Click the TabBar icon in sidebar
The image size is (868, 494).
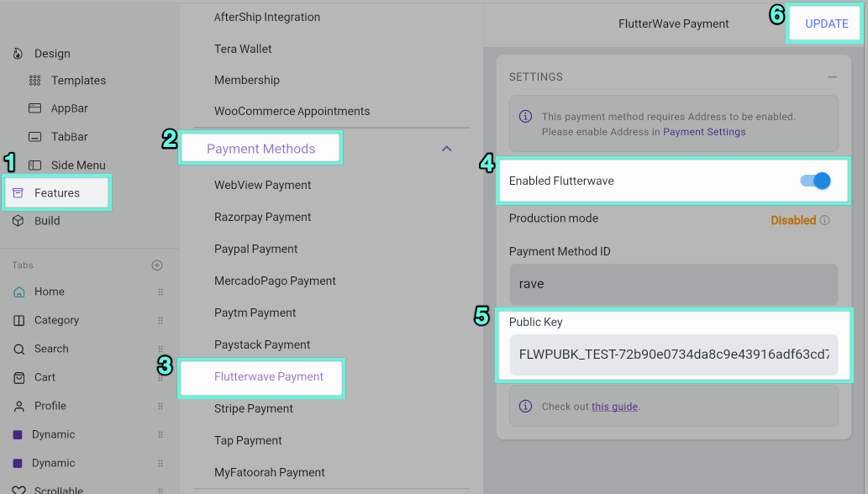(35, 137)
